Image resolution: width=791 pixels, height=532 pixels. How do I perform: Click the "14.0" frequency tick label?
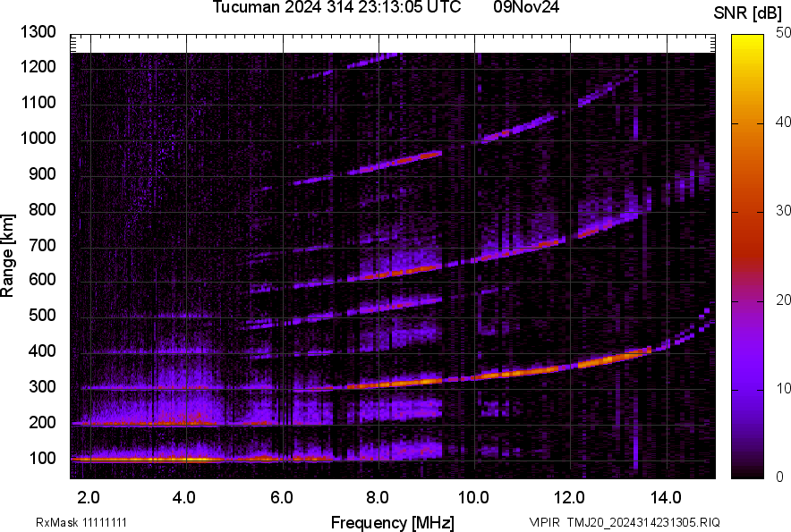pos(666,498)
